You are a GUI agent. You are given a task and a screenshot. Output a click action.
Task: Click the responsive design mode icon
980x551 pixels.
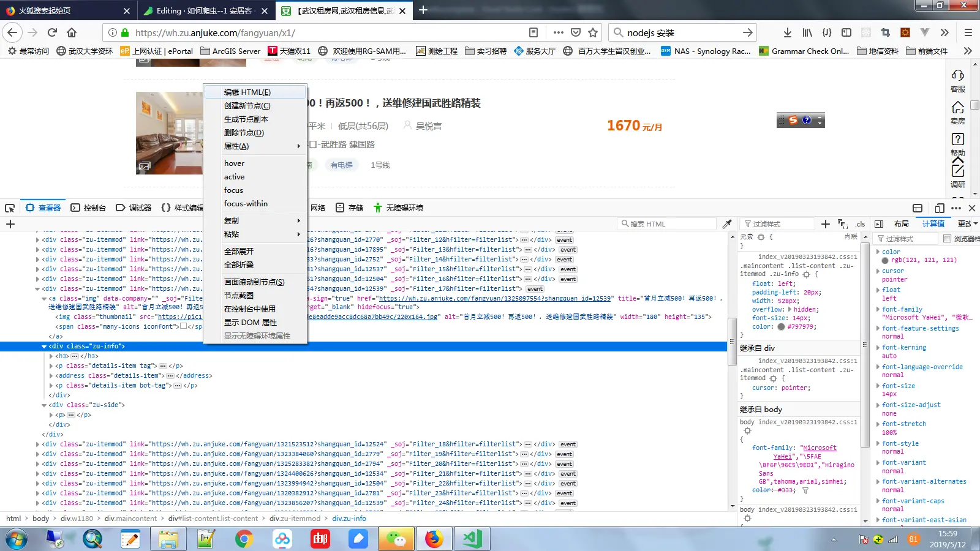[940, 208]
